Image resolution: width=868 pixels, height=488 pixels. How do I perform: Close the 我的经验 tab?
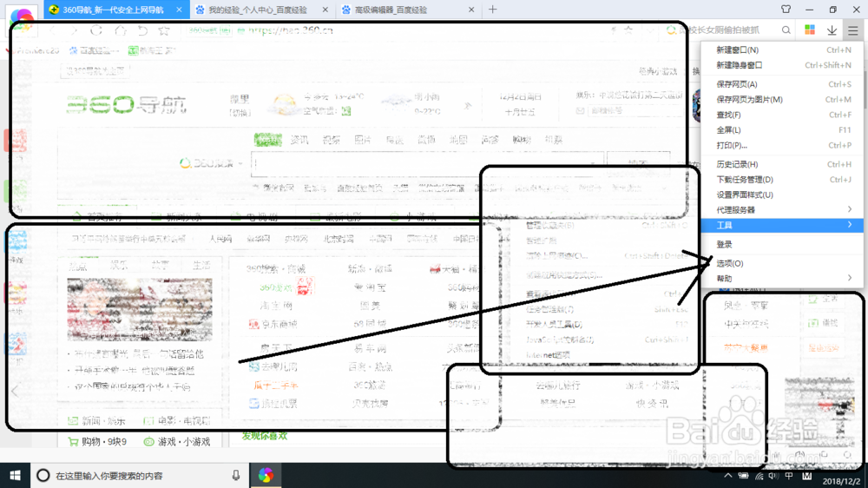[x=325, y=10]
